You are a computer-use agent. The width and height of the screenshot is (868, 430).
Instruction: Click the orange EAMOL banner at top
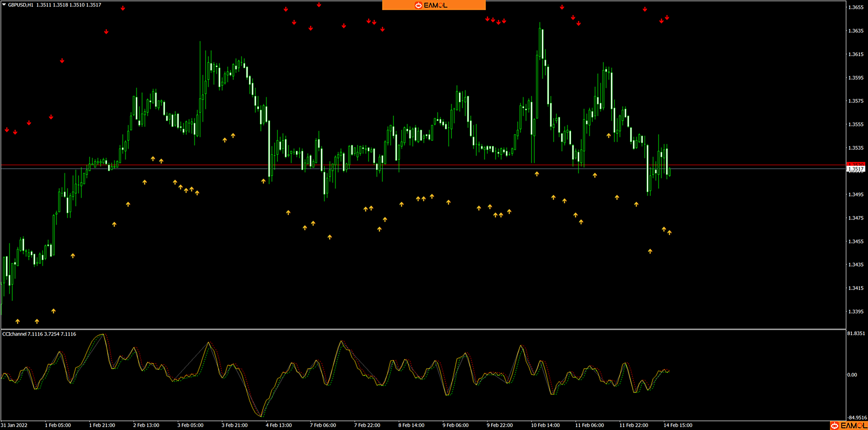[x=434, y=5]
